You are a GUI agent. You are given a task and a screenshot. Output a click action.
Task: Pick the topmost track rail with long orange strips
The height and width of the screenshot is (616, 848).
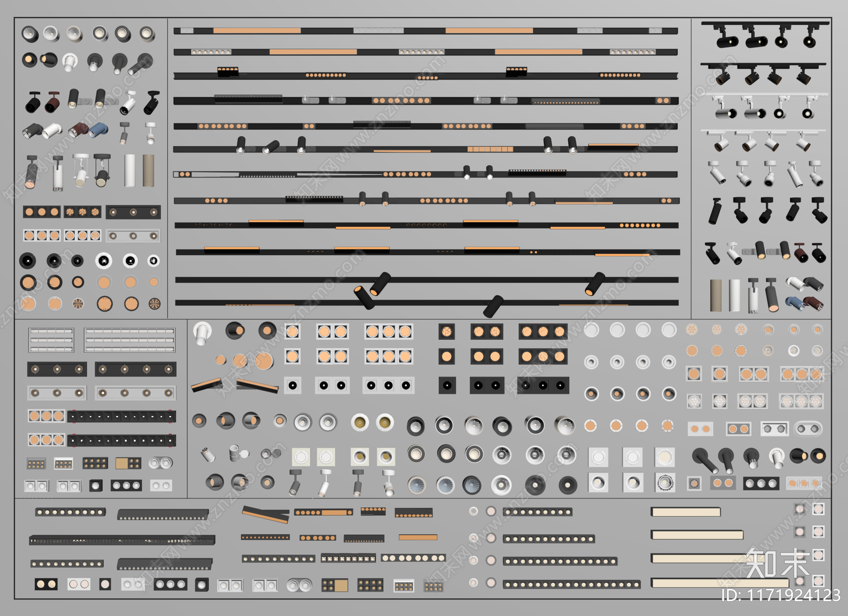point(426,31)
